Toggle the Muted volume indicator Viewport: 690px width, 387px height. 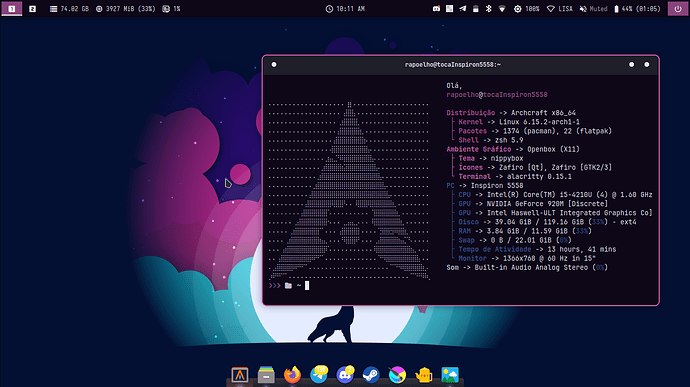[593, 9]
